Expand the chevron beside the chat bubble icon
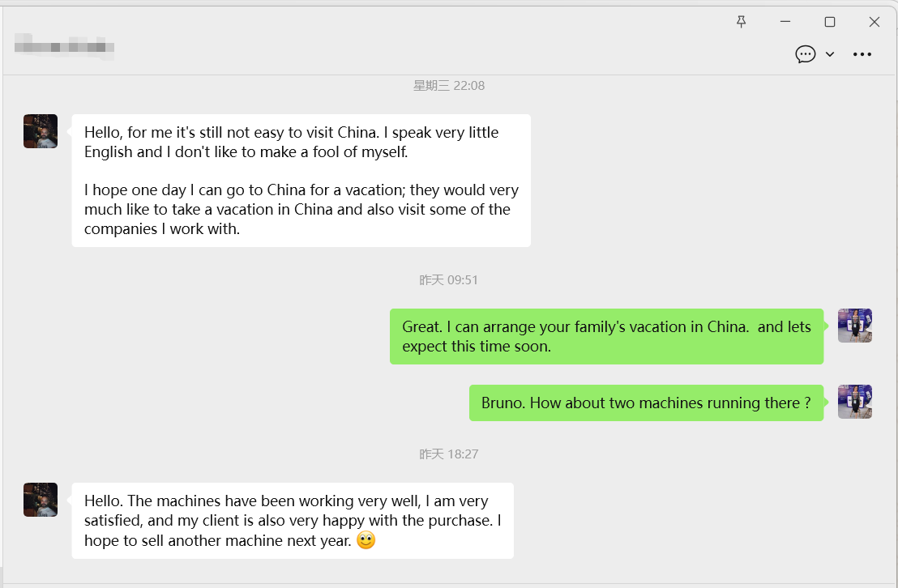Image resolution: width=898 pixels, height=588 pixels. pyautogui.click(x=830, y=54)
